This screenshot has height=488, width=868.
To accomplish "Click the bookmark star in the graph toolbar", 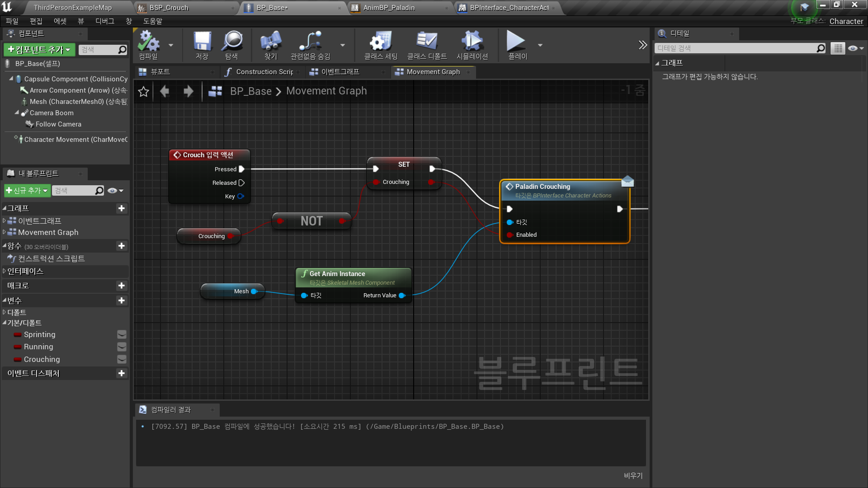I will pyautogui.click(x=143, y=91).
